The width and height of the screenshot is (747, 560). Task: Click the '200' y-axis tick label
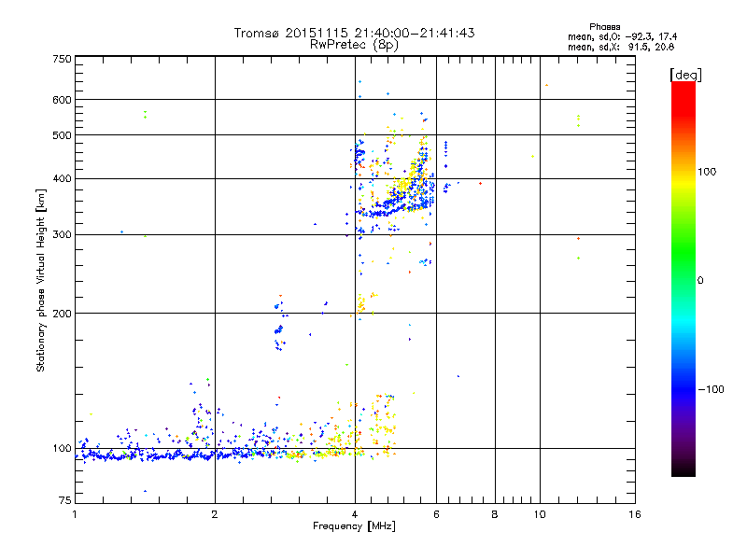[62, 314]
